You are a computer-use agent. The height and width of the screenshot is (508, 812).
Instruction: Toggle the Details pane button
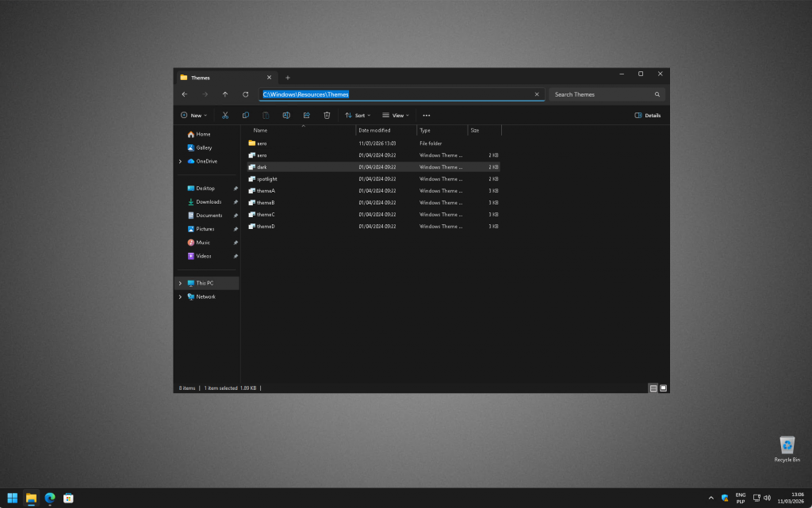648,115
